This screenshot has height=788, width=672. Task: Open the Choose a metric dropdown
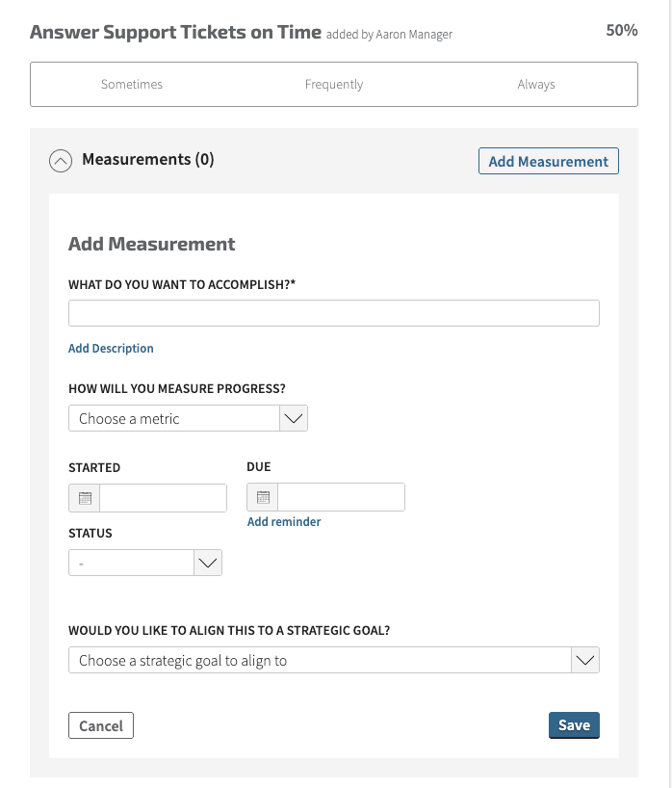[x=173, y=418]
